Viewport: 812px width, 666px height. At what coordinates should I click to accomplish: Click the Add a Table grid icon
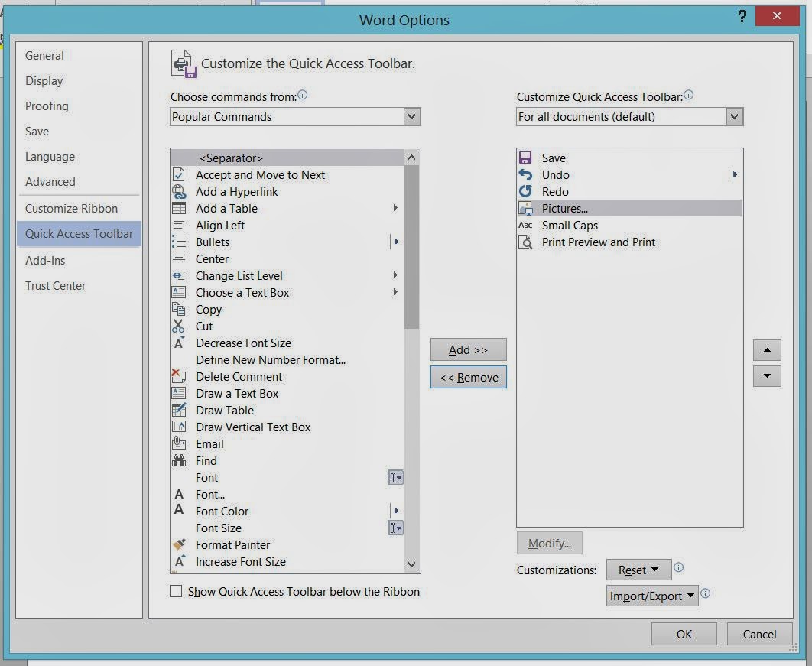[x=179, y=208]
